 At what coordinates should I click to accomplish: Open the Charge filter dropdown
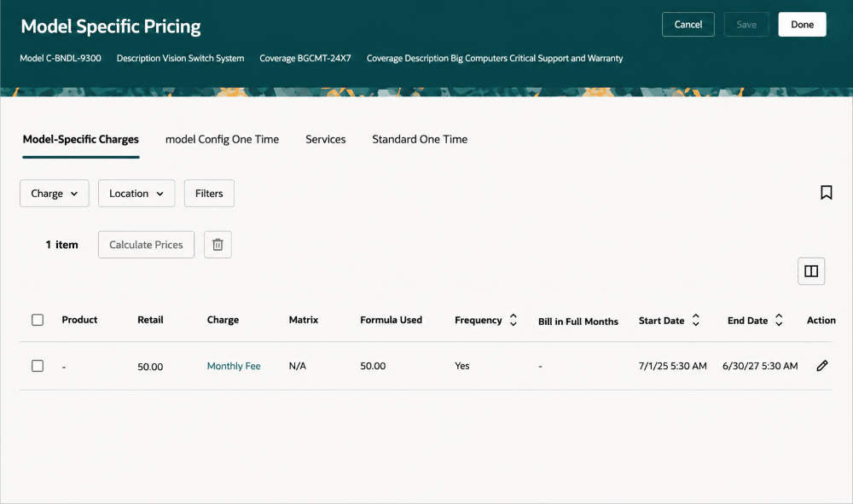(55, 194)
